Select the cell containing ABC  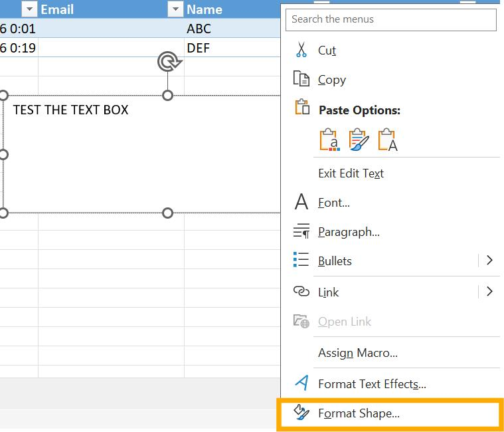[232, 28]
